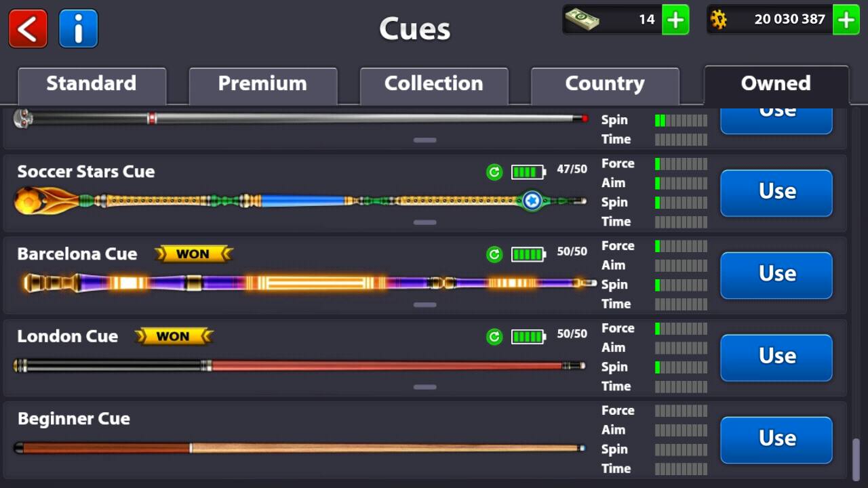Tap the London Cue WON badge
The height and width of the screenshot is (488, 868).
(x=174, y=336)
